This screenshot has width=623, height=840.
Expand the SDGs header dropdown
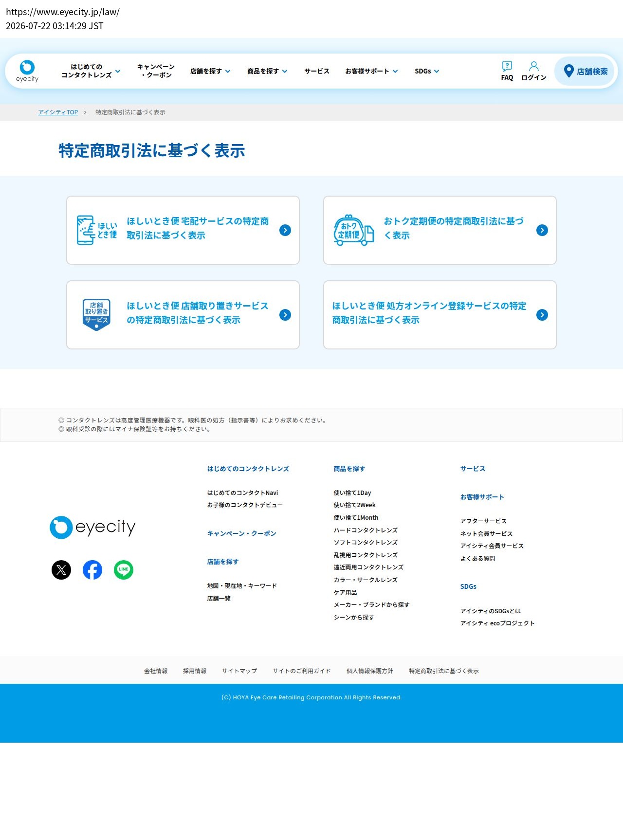[427, 71]
